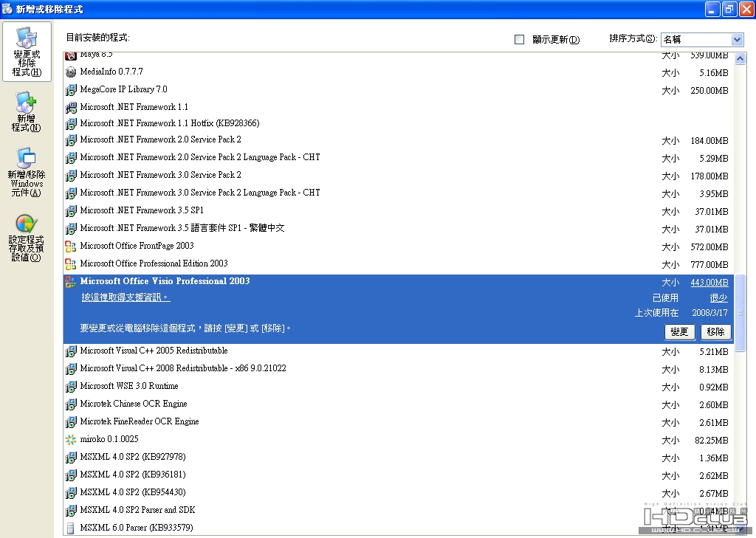This screenshot has width=756, height=538.
Task: Click the Visual C++ 2005 Redistributable icon
Action: 71,351
